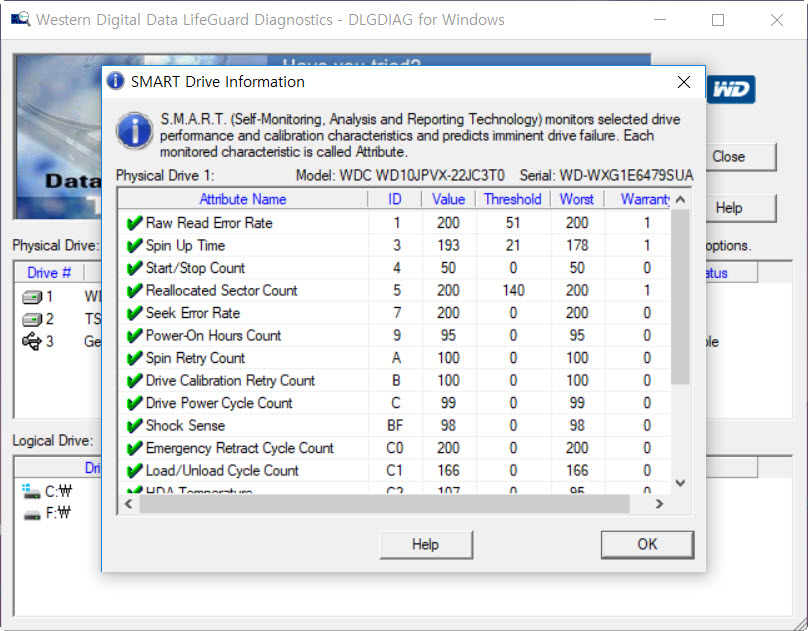This screenshot has height=631, width=808.
Task: Click green checkmark for Load/Unload Cycle Count
Action: click(x=134, y=470)
